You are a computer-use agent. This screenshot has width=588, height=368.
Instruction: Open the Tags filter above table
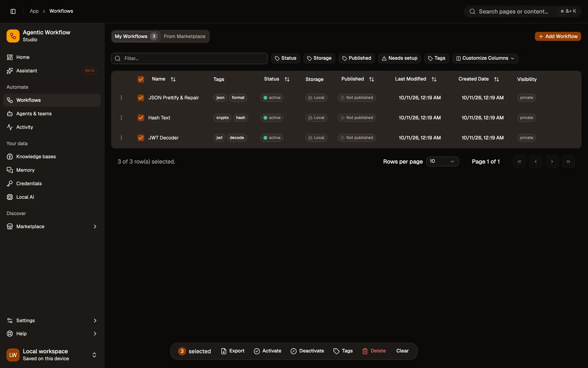click(x=437, y=58)
